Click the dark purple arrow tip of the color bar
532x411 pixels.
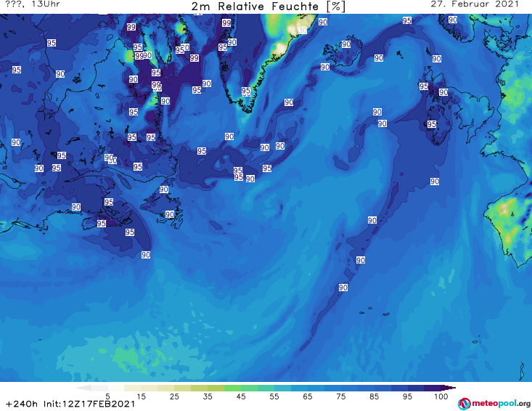tap(449, 388)
